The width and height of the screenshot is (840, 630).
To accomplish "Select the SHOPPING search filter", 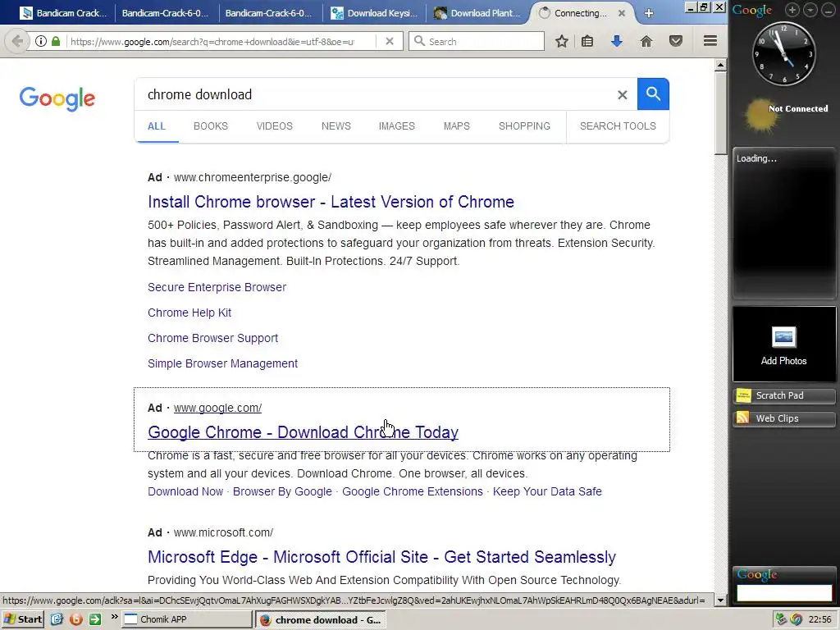I will click(x=524, y=126).
